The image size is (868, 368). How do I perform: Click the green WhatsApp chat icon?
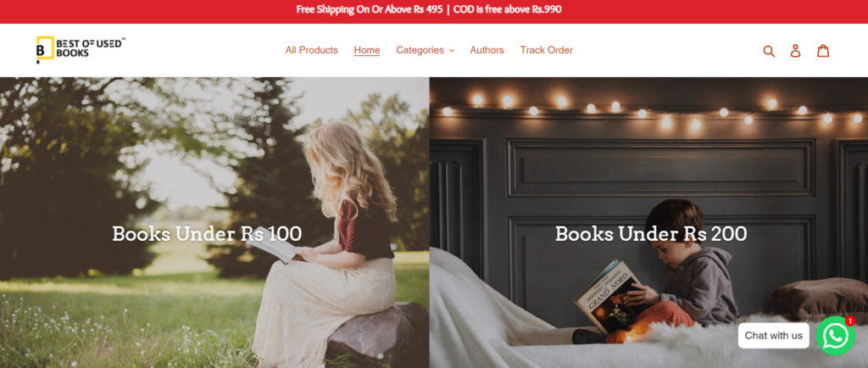click(x=835, y=335)
